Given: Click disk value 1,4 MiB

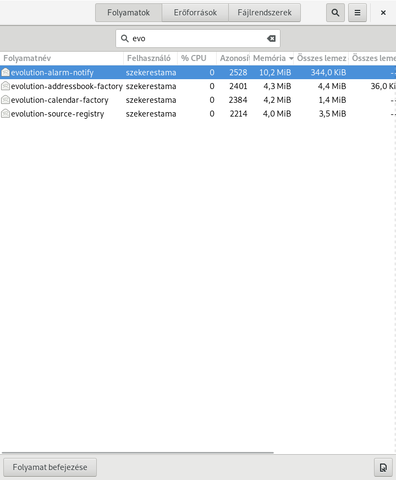Looking at the screenshot, I should 332,100.
